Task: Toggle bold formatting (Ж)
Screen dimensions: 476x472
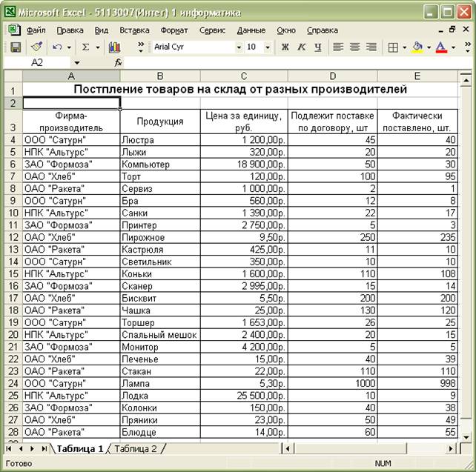Action: 285,47
